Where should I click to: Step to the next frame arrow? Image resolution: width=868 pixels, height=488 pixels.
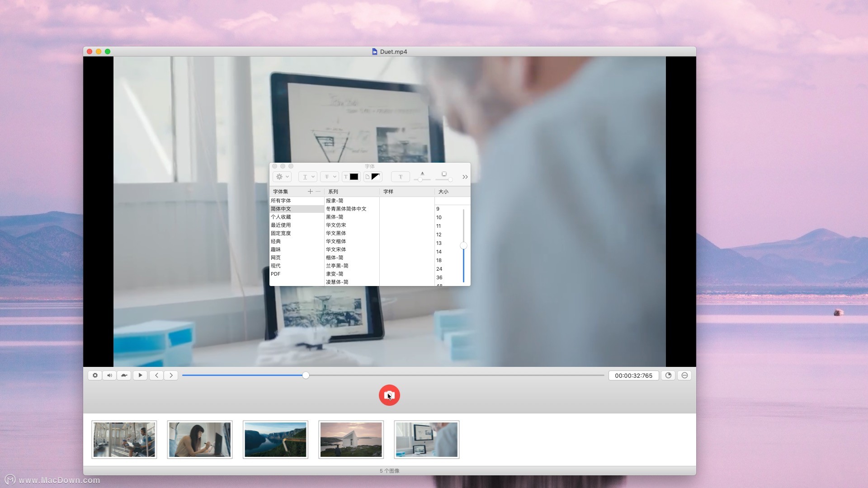(x=171, y=375)
